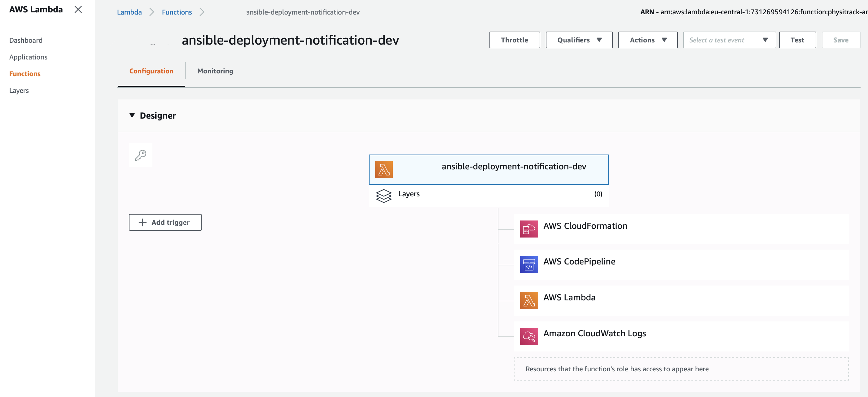Viewport: 868px width, 397px height.
Task: Click the Add trigger button
Action: pyautogui.click(x=165, y=222)
